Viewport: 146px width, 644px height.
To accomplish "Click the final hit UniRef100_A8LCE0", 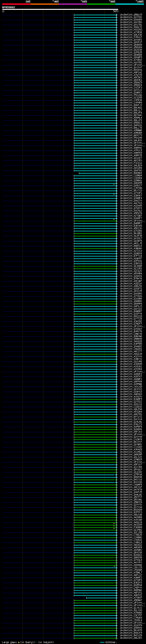I will [x=131, y=638].
